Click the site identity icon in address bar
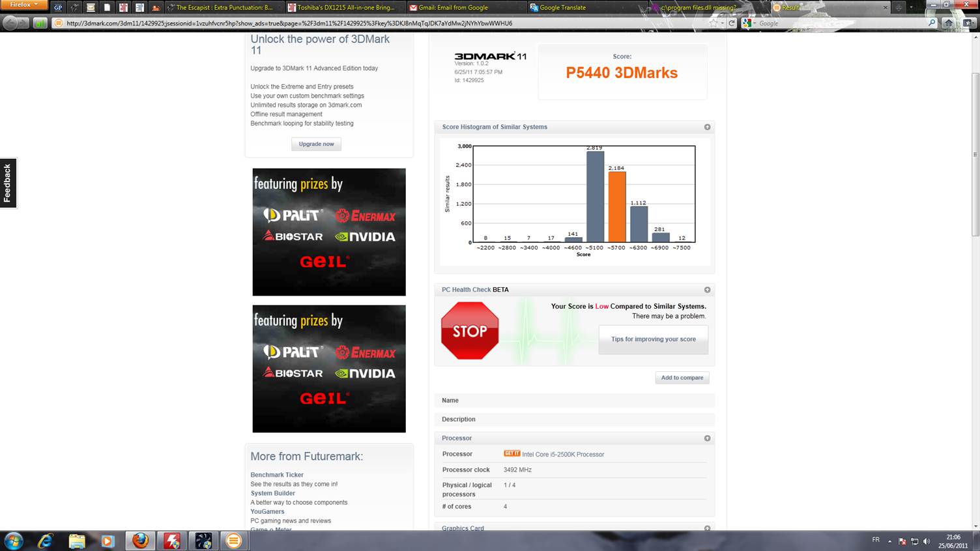980x551 pixels. click(58, 23)
